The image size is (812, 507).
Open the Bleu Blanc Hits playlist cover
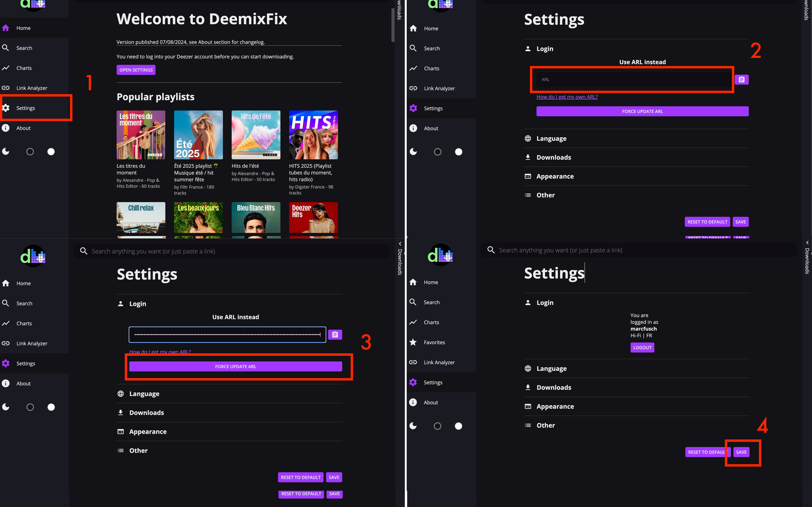click(256, 218)
